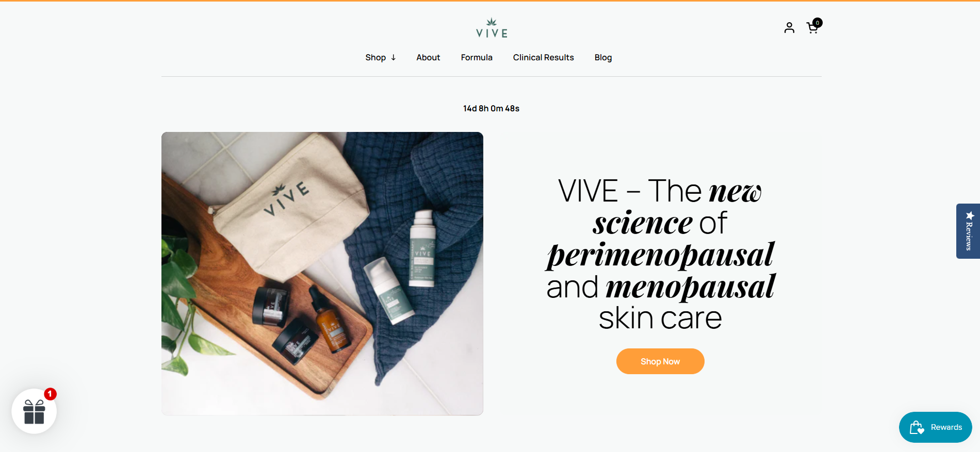This screenshot has width=980, height=452.
Task: Open the shopping cart icon
Action: coord(812,28)
